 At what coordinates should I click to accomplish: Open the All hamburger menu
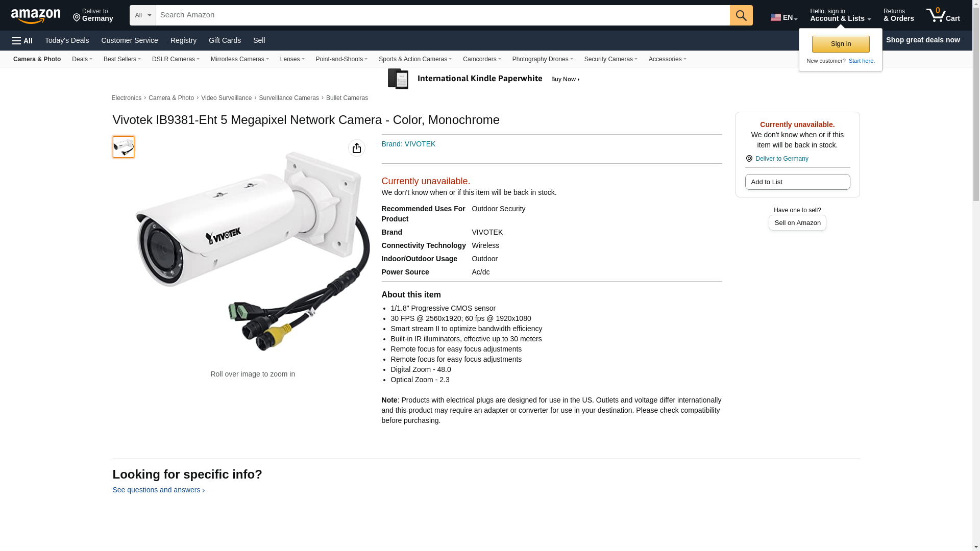[22, 40]
